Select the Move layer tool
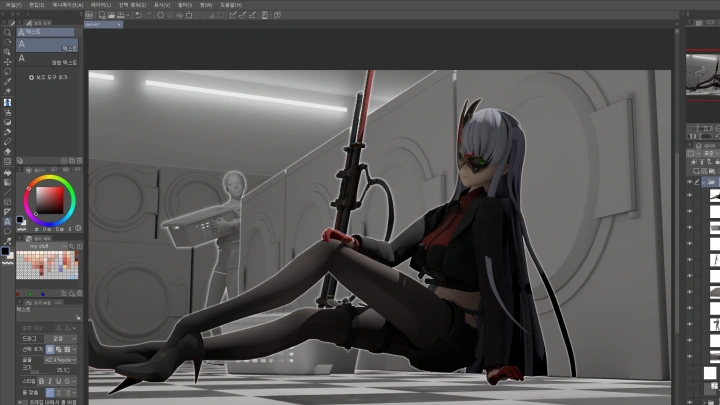720x405 pixels. point(8,62)
